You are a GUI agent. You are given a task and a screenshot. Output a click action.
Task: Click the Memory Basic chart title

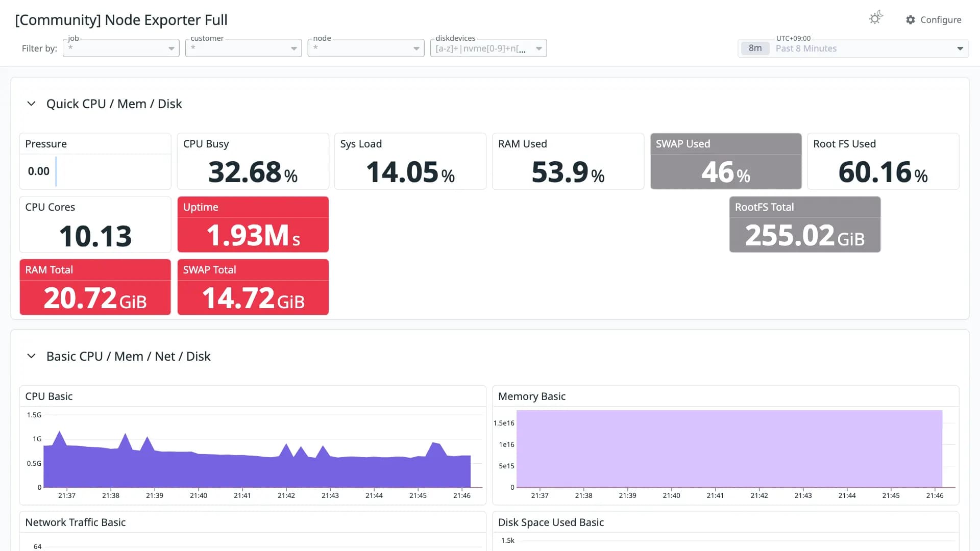pyautogui.click(x=532, y=396)
